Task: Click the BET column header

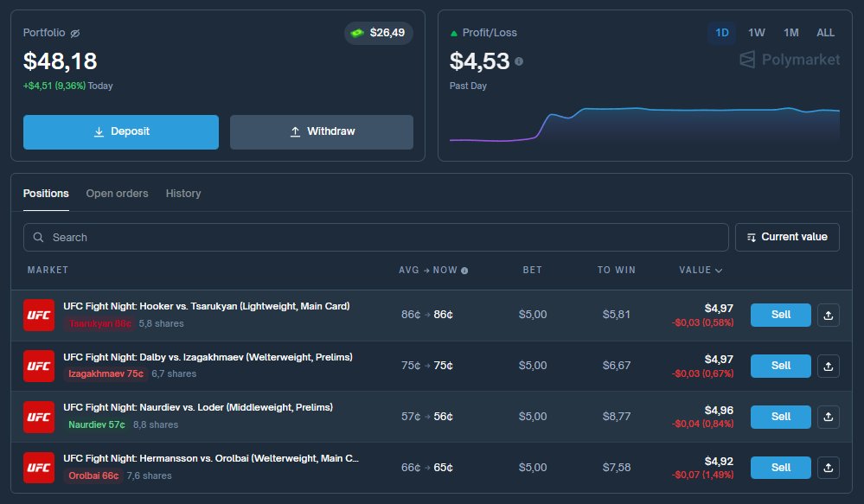Action: 532,270
